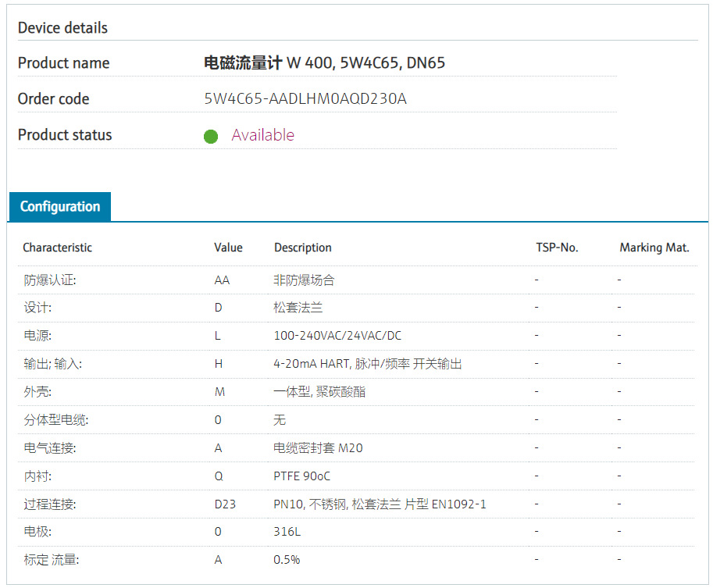This screenshot has height=588, width=713.
Task: Select the 内衬 characteristic label
Action: coord(37,476)
